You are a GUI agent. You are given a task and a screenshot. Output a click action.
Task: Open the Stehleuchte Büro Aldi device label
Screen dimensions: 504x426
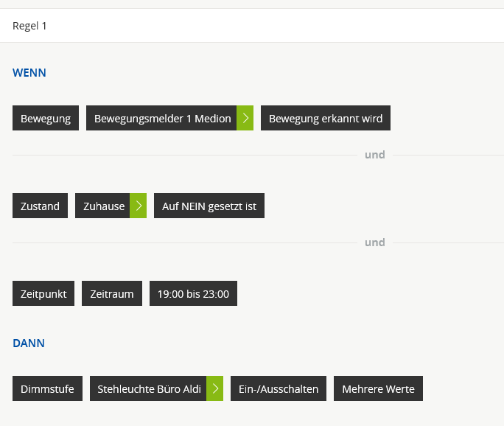(148, 388)
